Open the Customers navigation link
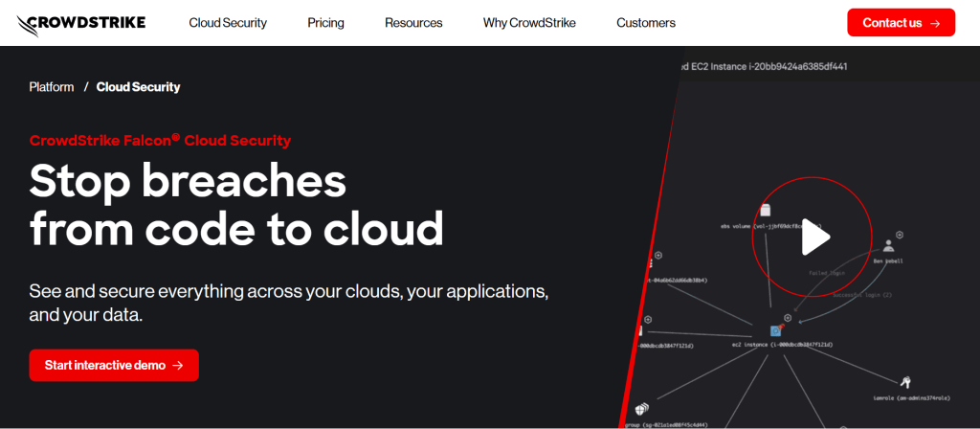 [645, 23]
